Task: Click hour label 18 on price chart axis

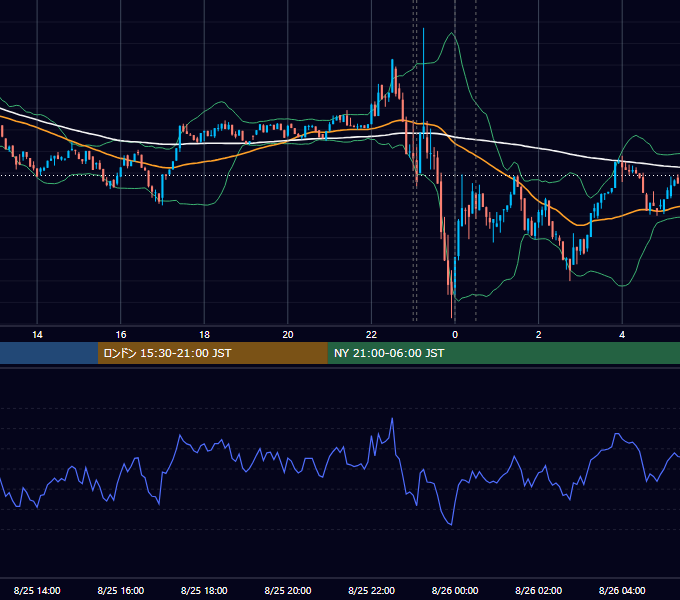Action: point(204,335)
